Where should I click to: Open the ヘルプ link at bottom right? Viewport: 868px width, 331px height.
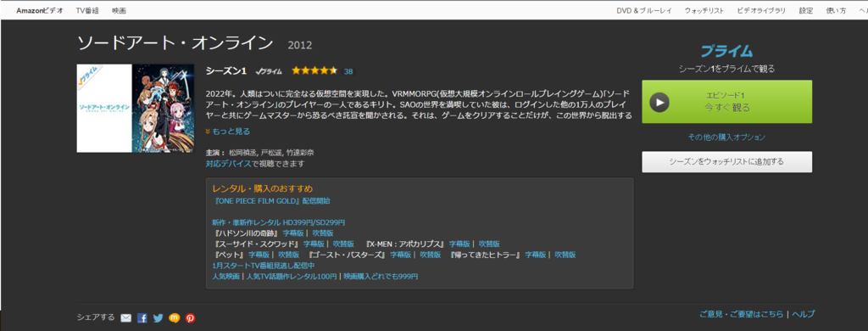click(x=804, y=314)
